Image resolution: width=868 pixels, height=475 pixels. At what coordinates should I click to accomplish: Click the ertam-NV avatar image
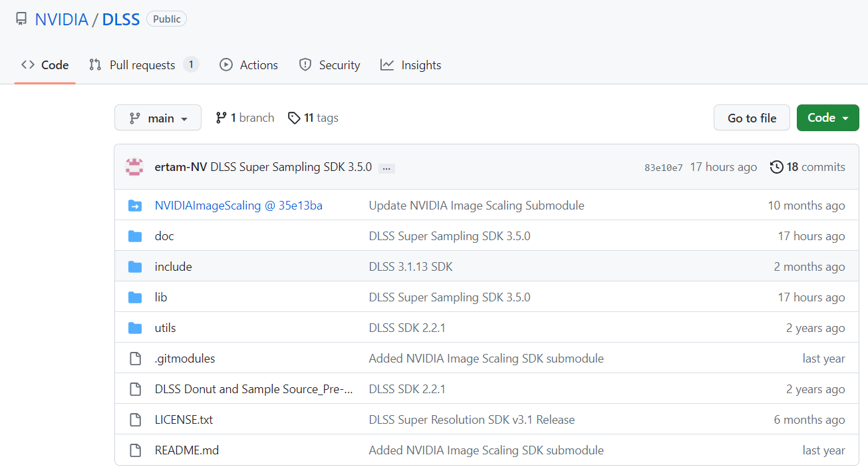pyautogui.click(x=135, y=167)
